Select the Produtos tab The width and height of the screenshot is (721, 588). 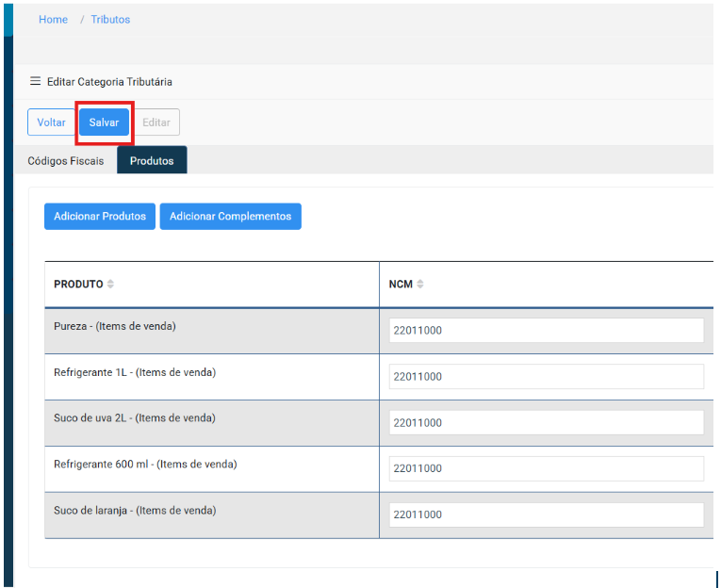click(152, 161)
